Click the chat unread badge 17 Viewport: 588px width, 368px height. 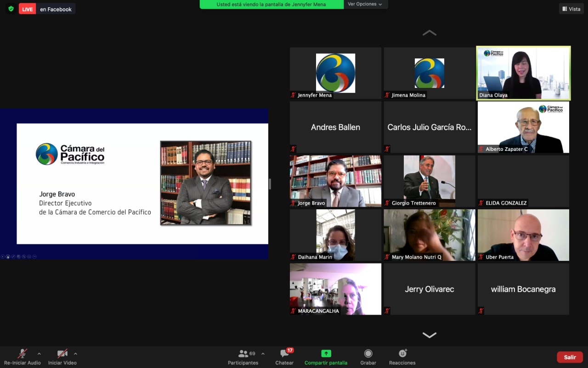click(290, 351)
